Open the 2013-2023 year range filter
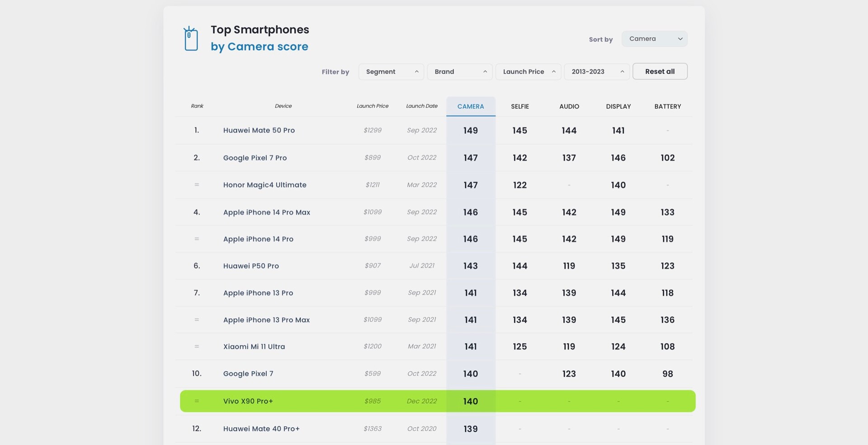The height and width of the screenshot is (445, 868). click(596, 71)
